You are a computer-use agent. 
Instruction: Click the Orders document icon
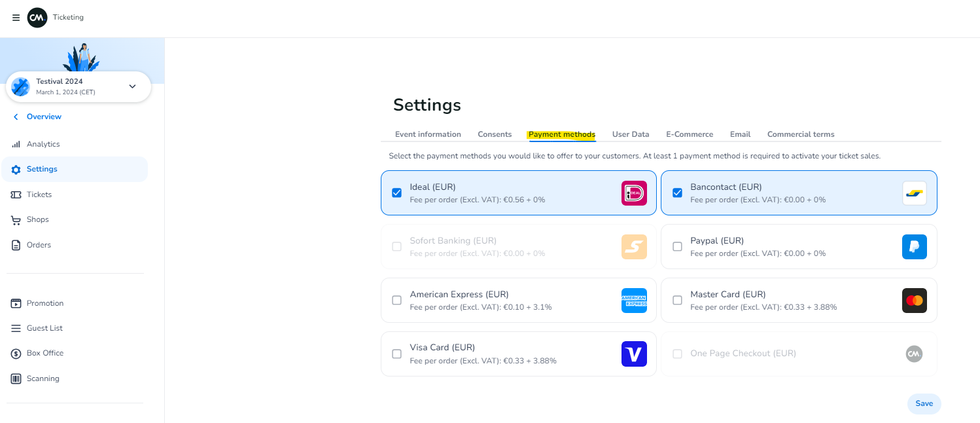point(16,245)
